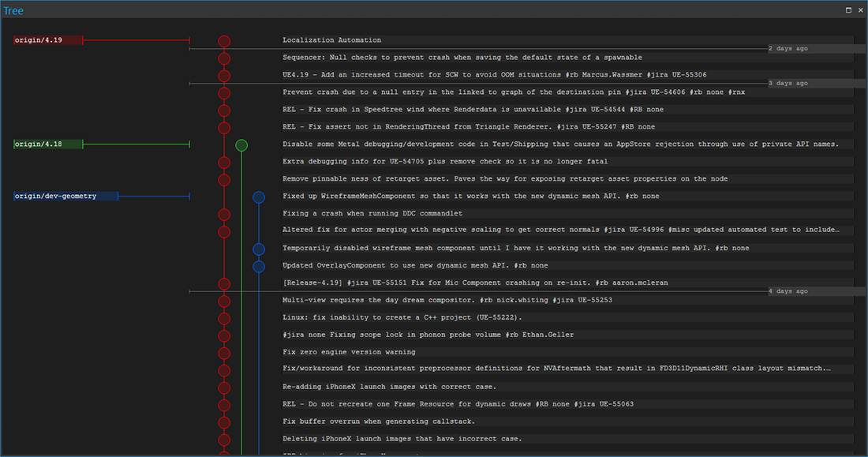Select red node for Fix zero engine version warning

(x=224, y=353)
